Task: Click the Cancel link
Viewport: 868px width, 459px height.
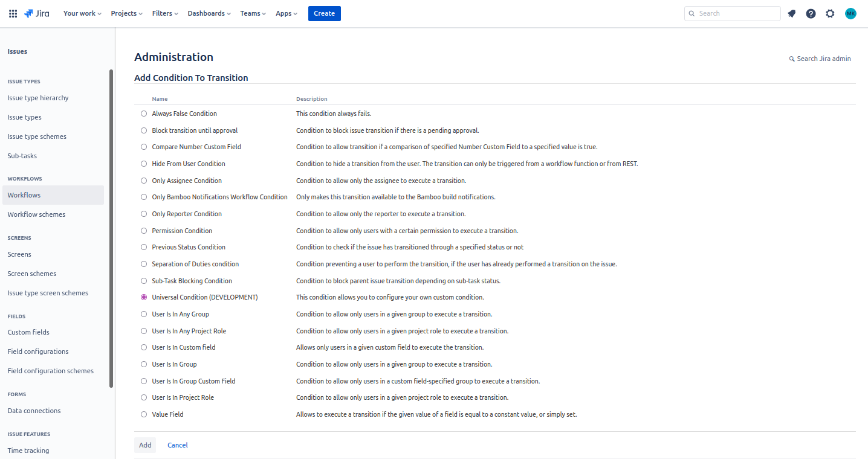Action: [178, 445]
